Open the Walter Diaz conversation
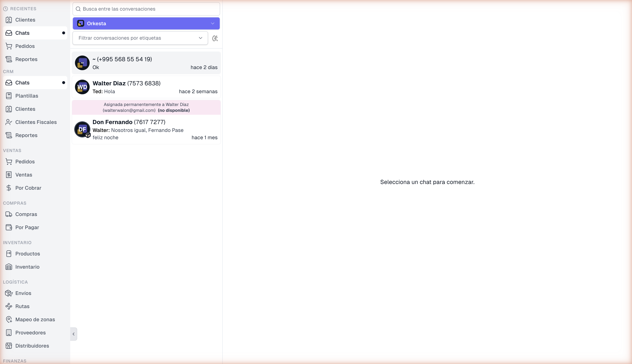The width and height of the screenshot is (632, 364). tap(146, 87)
